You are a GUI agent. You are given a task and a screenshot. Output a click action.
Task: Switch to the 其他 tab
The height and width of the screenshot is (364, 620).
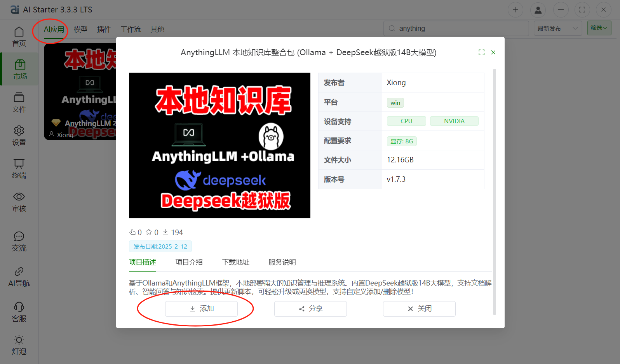(x=157, y=30)
